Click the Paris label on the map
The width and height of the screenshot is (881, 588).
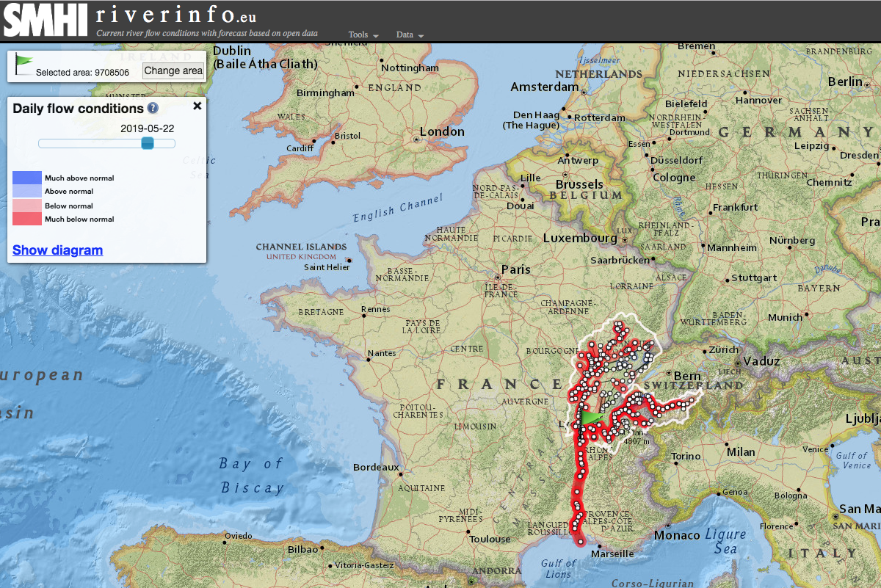[x=515, y=269]
